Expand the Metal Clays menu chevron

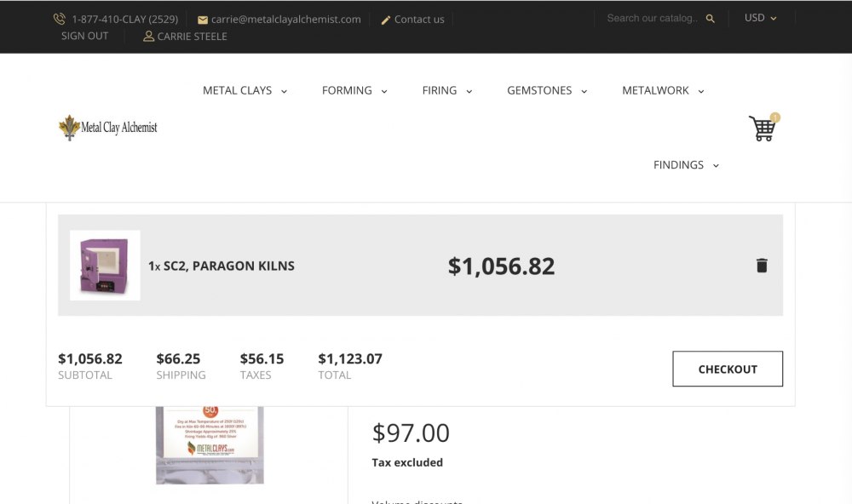coord(285,91)
